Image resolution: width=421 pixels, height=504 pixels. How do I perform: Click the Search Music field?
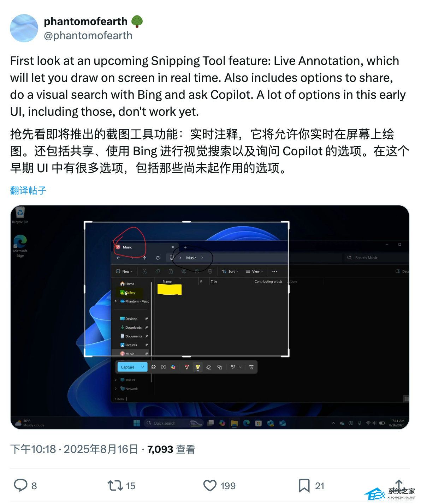click(x=376, y=258)
